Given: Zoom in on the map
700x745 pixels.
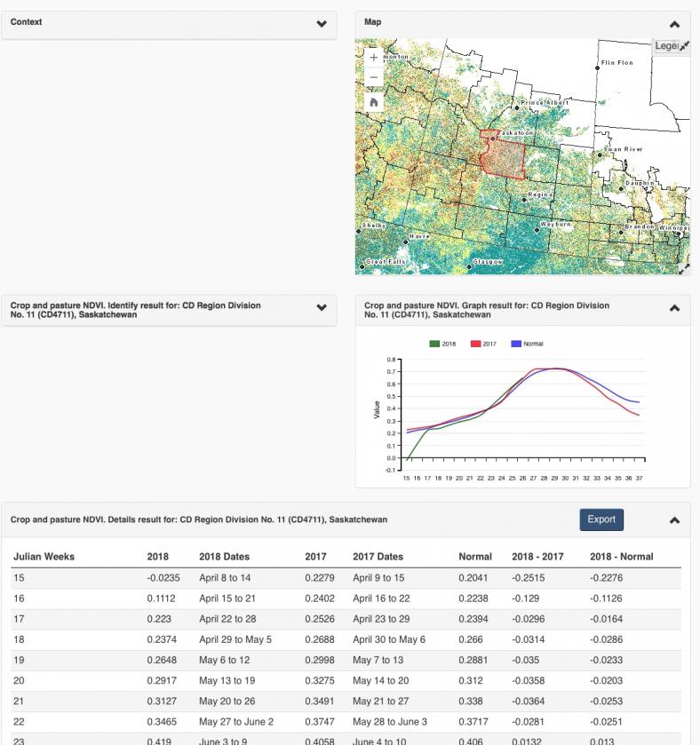Looking at the screenshot, I should [x=373, y=57].
